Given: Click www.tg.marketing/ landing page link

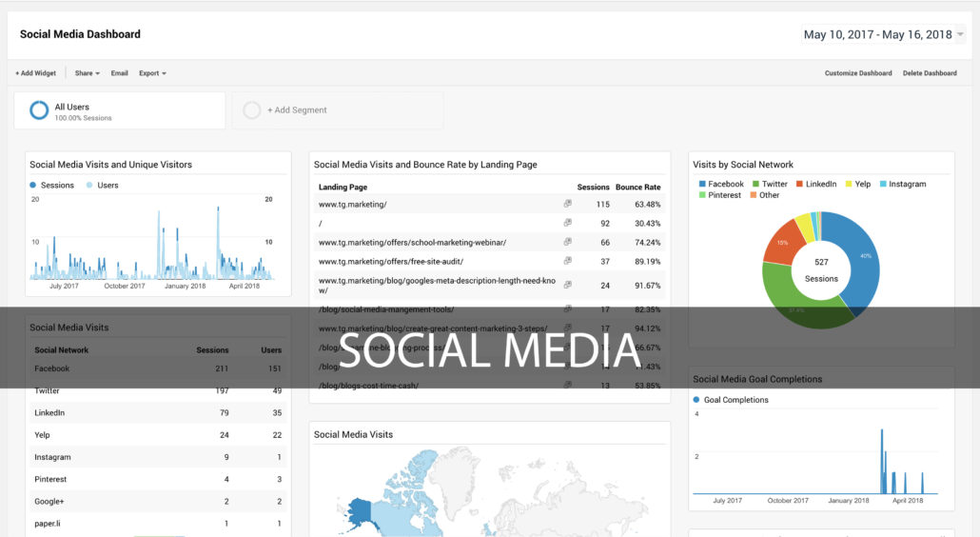Looking at the screenshot, I should [352, 205].
